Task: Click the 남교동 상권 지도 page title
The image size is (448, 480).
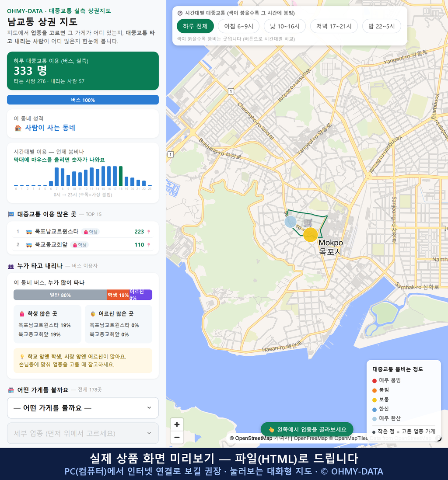Action: pos(42,22)
